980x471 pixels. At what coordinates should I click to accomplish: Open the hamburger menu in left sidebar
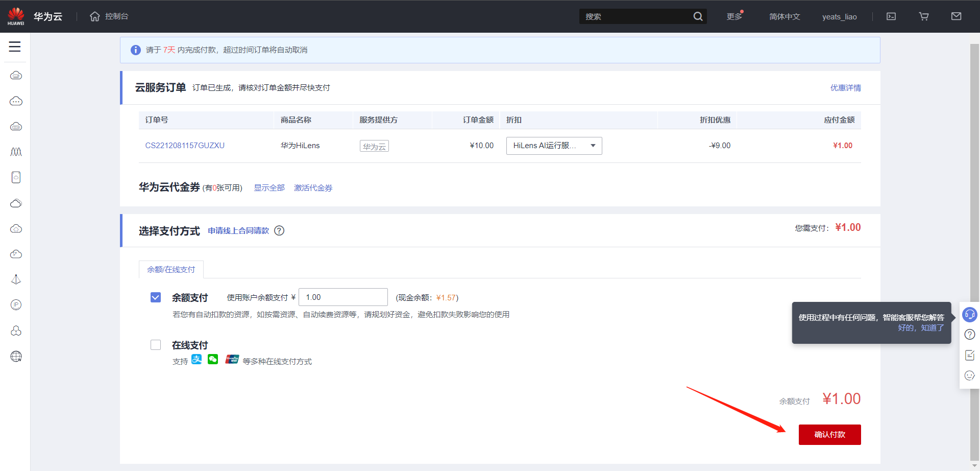point(15,46)
